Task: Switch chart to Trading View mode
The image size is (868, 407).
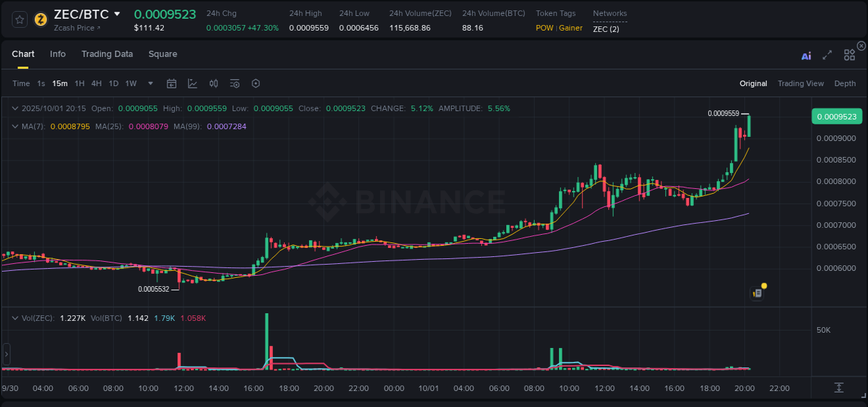Action: (x=801, y=83)
